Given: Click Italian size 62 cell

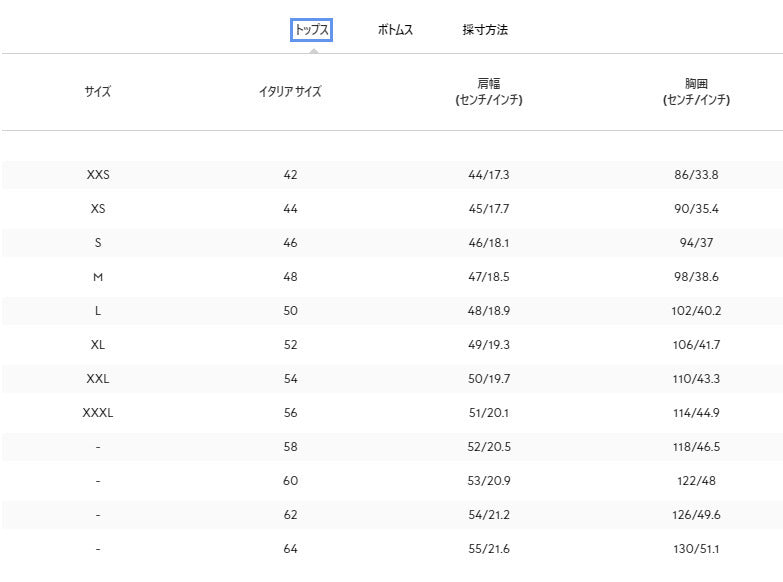Looking at the screenshot, I should pos(290,515).
